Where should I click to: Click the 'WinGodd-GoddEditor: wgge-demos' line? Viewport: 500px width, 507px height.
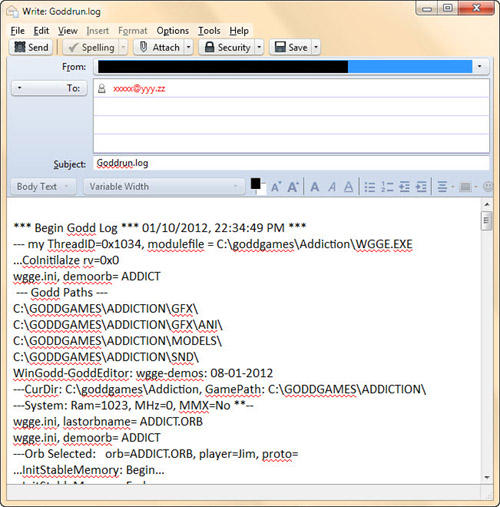pos(143,373)
